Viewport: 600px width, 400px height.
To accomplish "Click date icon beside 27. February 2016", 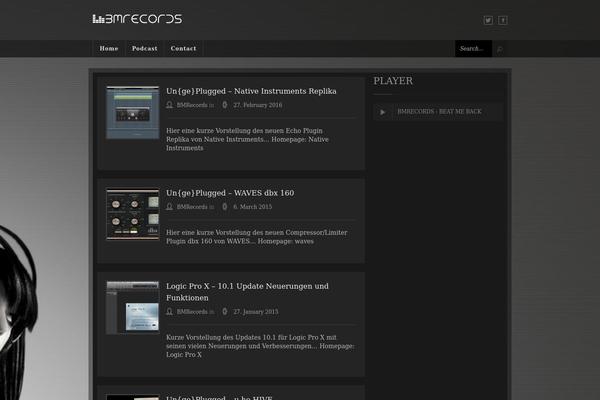I will pos(225,105).
